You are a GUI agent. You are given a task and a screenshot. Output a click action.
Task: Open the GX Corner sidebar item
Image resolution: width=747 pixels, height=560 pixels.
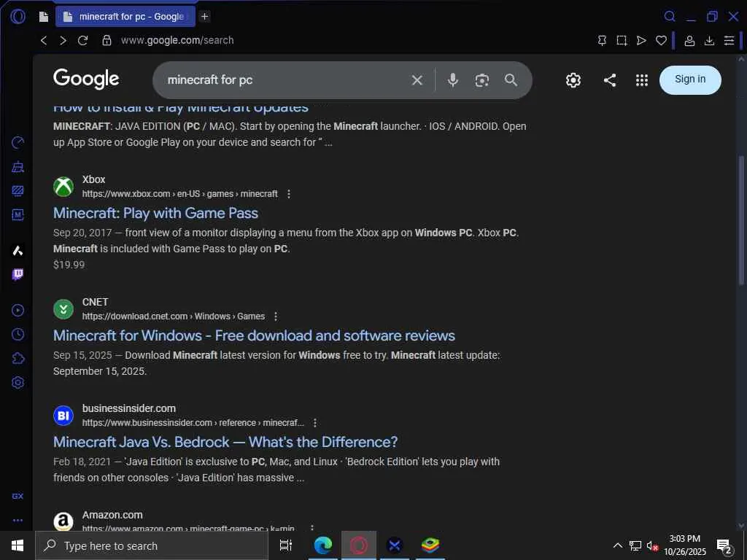click(x=18, y=496)
